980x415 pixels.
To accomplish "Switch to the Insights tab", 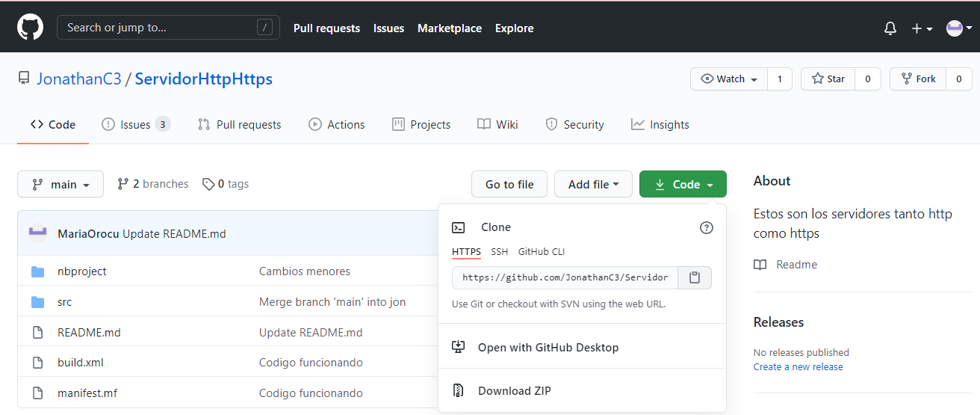I will 660,125.
